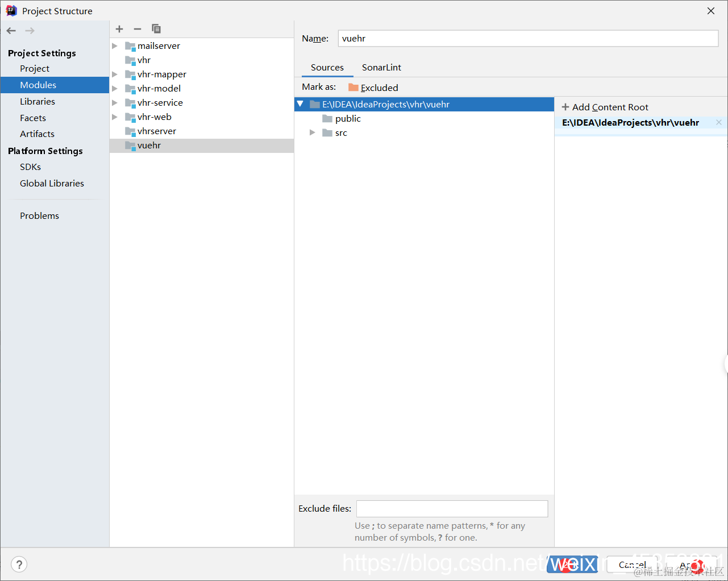Click the vhrserver module folder icon
The image size is (728, 581).
(130, 131)
